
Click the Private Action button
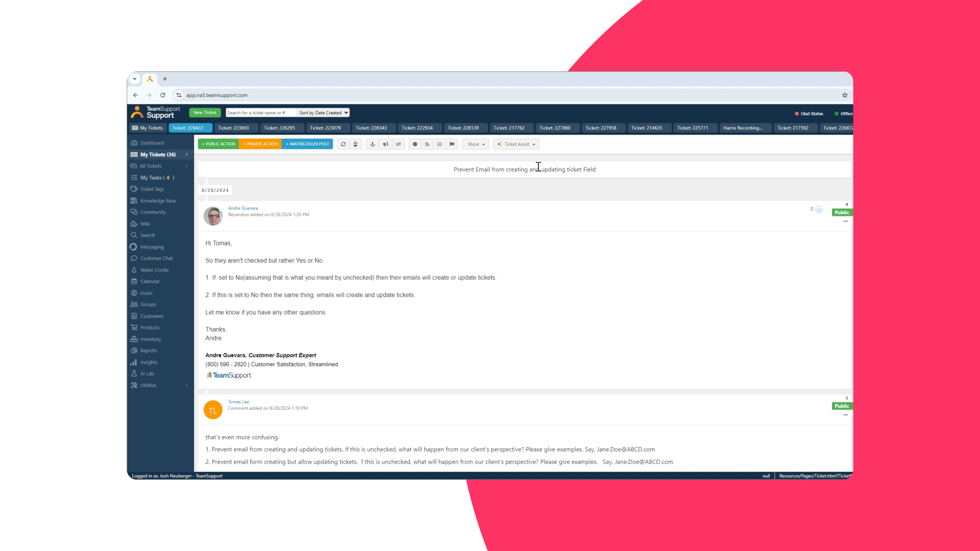coord(260,144)
